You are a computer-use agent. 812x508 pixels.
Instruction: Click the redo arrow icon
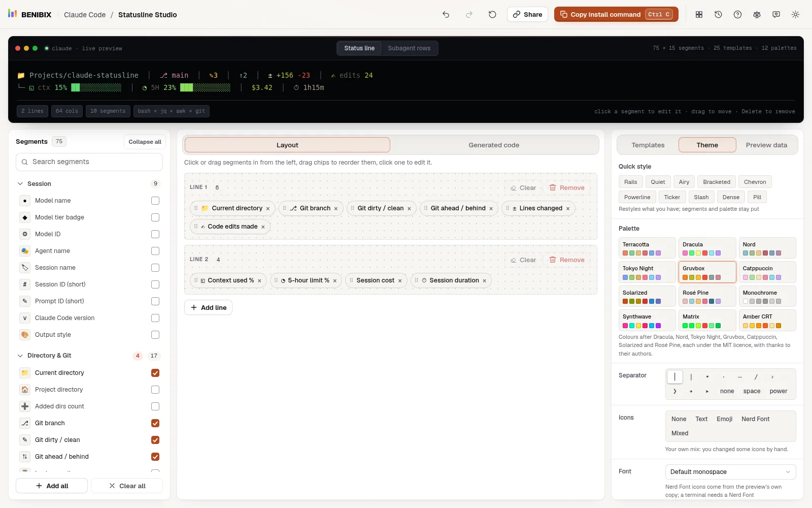[x=469, y=15]
